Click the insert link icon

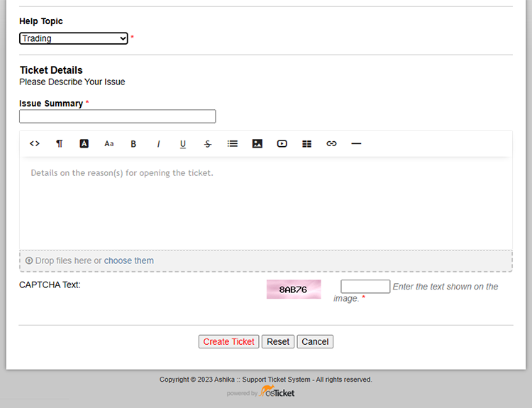[331, 143]
